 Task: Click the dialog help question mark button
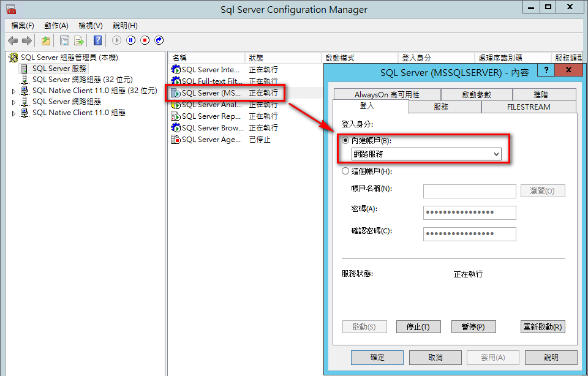click(x=546, y=70)
